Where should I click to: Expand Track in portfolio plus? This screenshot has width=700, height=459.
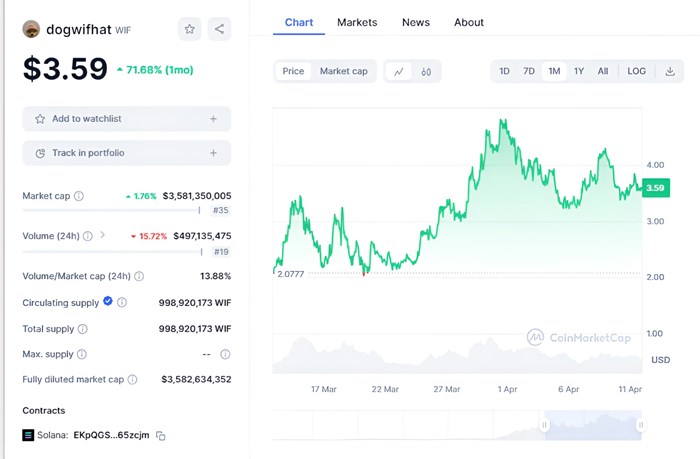(213, 153)
